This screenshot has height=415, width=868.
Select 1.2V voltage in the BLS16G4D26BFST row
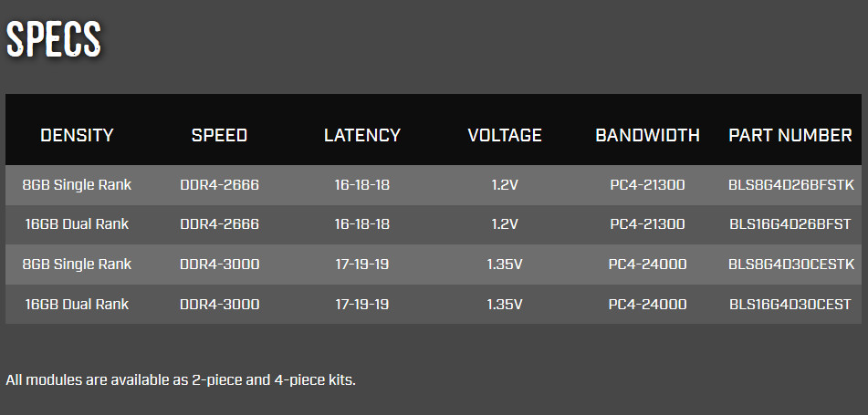[505, 224]
